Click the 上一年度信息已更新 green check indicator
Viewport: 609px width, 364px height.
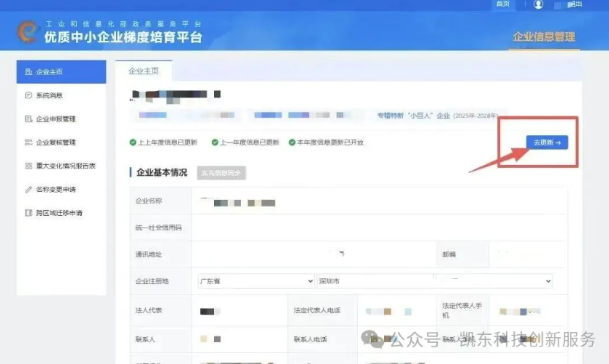point(215,142)
